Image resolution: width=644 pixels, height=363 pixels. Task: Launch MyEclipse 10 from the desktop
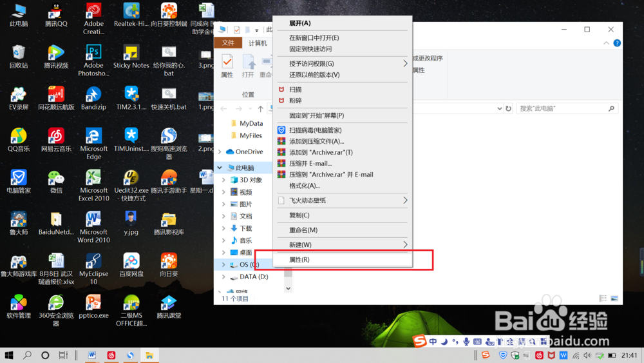coord(93,270)
